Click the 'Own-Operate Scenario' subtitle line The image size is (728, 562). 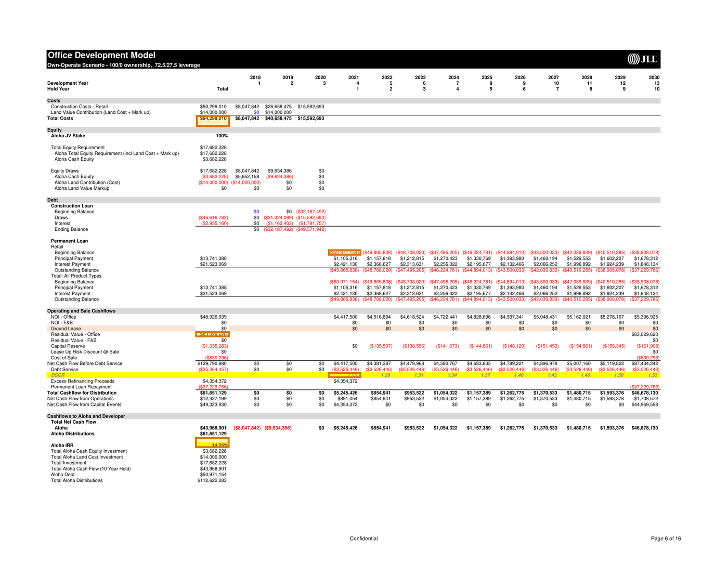(124, 65)
